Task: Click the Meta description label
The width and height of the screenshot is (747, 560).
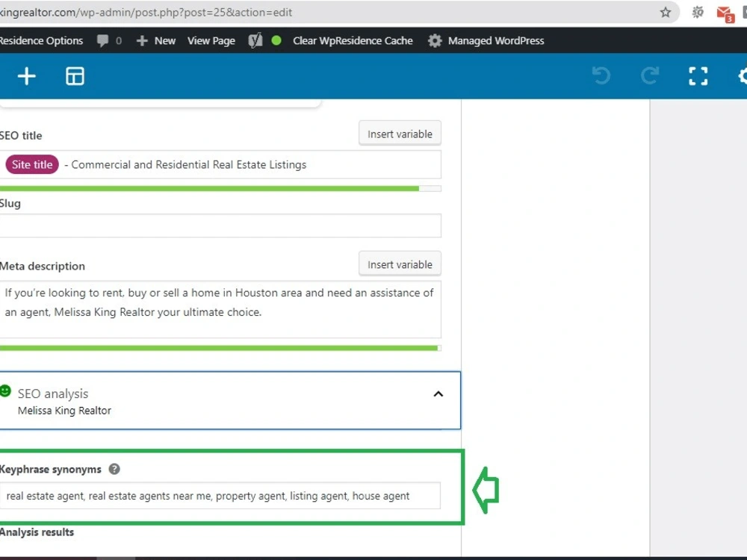Action: coord(43,267)
